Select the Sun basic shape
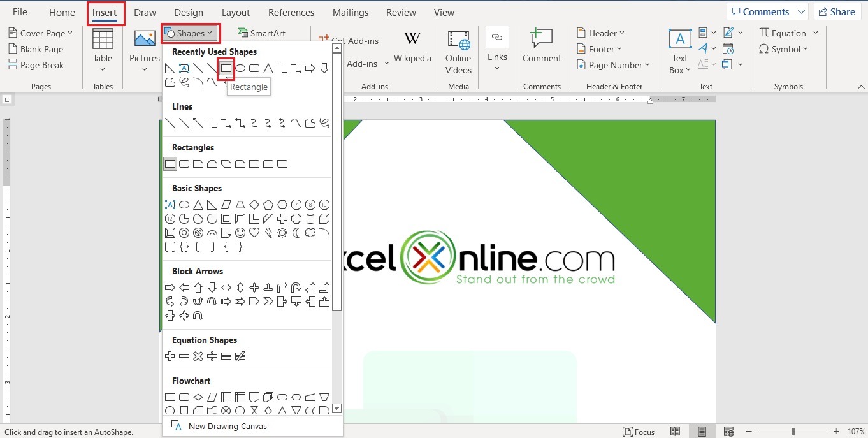The width and height of the screenshot is (868, 438). [282, 233]
